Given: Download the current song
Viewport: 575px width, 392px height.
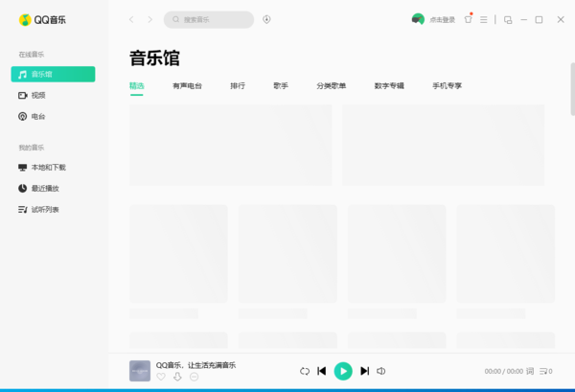Looking at the screenshot, I should click(x=177, y=378).
